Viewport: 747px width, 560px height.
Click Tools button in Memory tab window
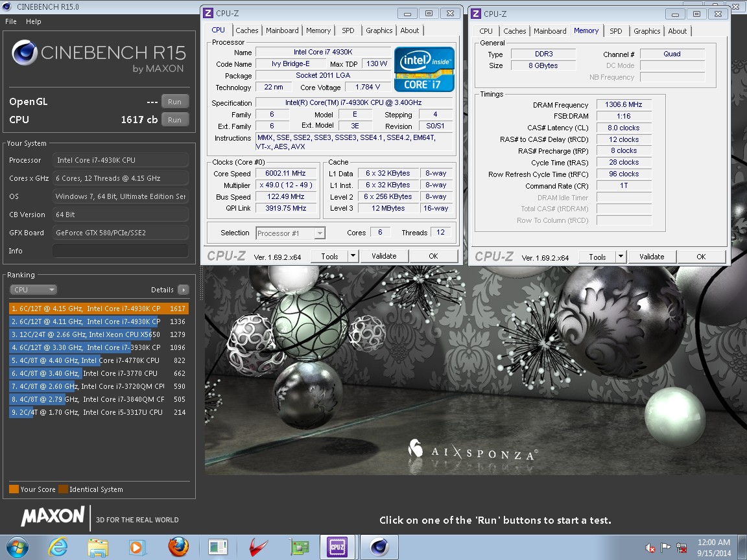coord(597,257)
